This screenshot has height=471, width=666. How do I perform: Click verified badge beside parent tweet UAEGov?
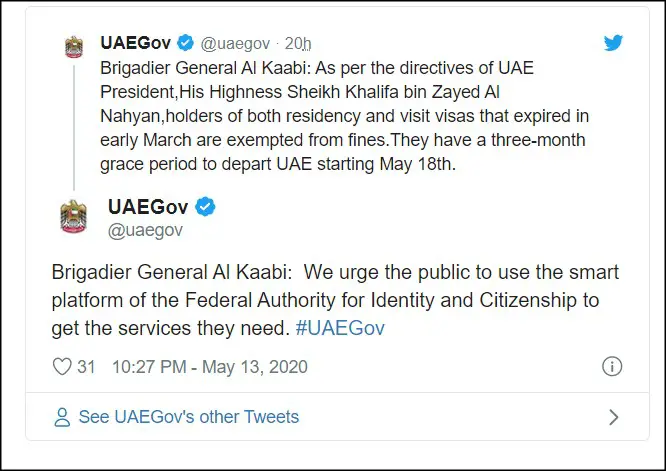185,43
